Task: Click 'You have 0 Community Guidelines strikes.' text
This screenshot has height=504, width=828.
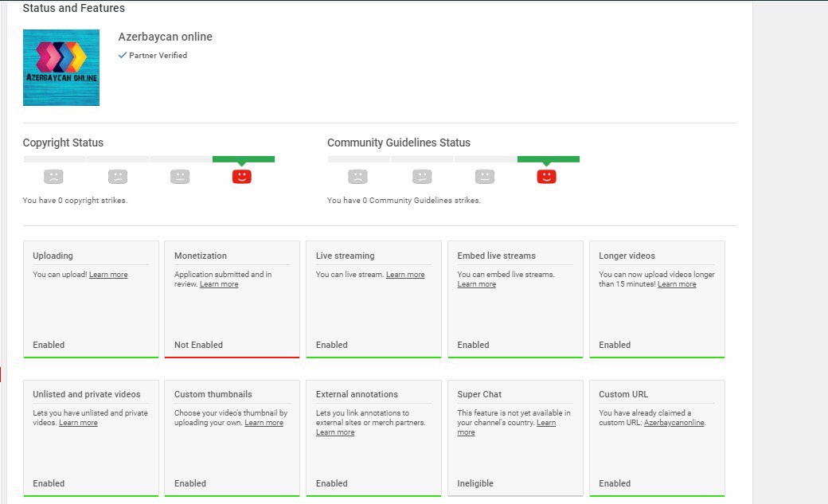Action: [404, 200]
